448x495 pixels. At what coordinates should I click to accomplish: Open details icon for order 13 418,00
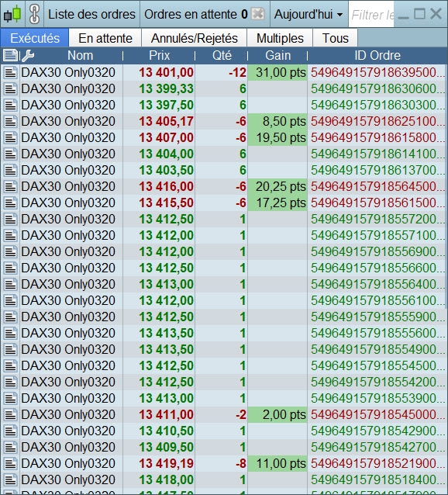point(10,479)
